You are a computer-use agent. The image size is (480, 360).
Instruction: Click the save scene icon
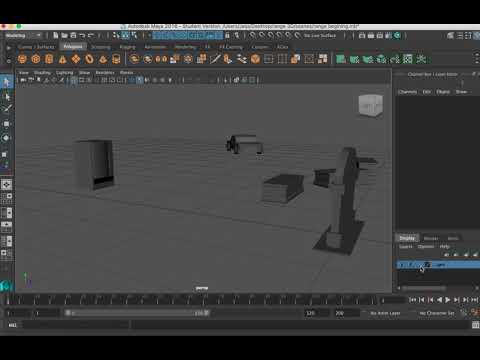(73, 35)
